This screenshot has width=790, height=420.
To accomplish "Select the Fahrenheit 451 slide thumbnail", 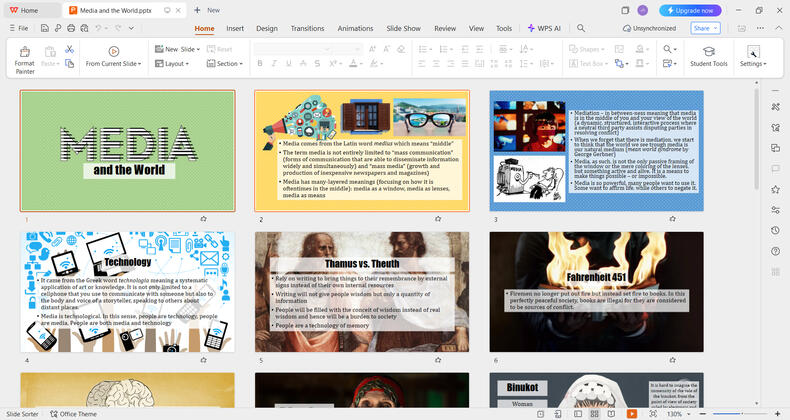I will pyautogui.click(x=597, y=292).
